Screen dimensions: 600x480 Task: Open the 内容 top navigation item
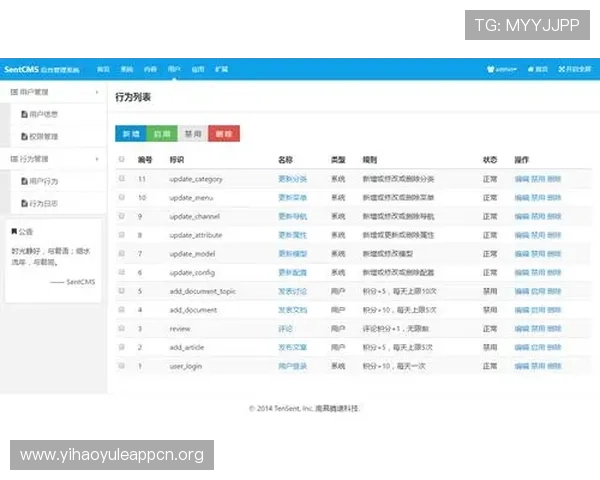[150, 69]
